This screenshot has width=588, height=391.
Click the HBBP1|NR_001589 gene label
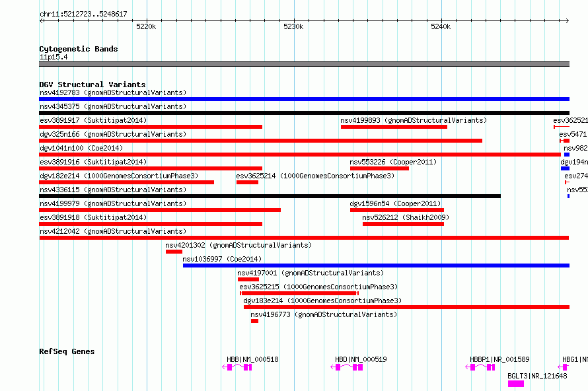click(x=499, y=359)
